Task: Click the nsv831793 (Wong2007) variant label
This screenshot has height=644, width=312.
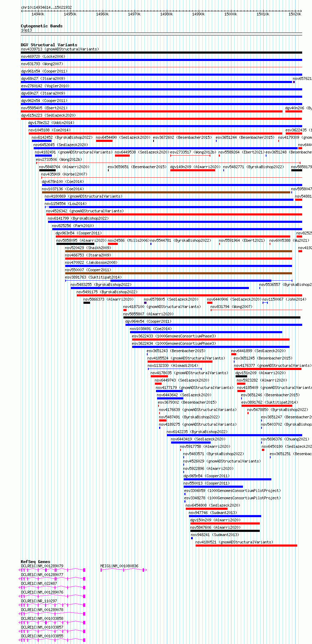Action: [x=42, y=64]
